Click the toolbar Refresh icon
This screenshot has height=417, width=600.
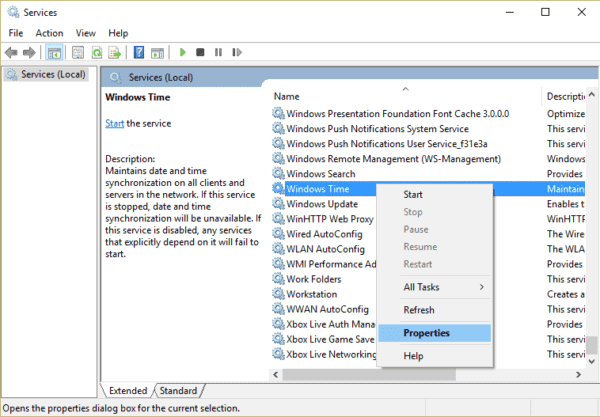(x=96, y=51)
